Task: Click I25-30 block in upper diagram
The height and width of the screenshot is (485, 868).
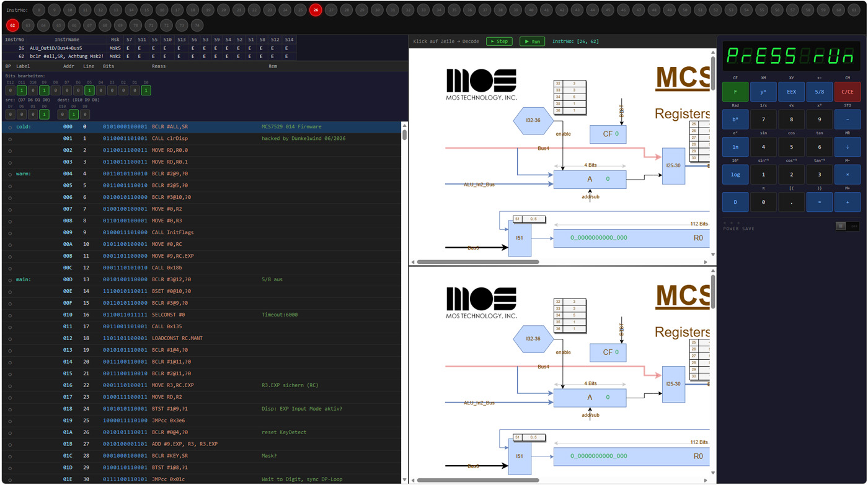Action: pyautogui.click(x=673, y=166)
